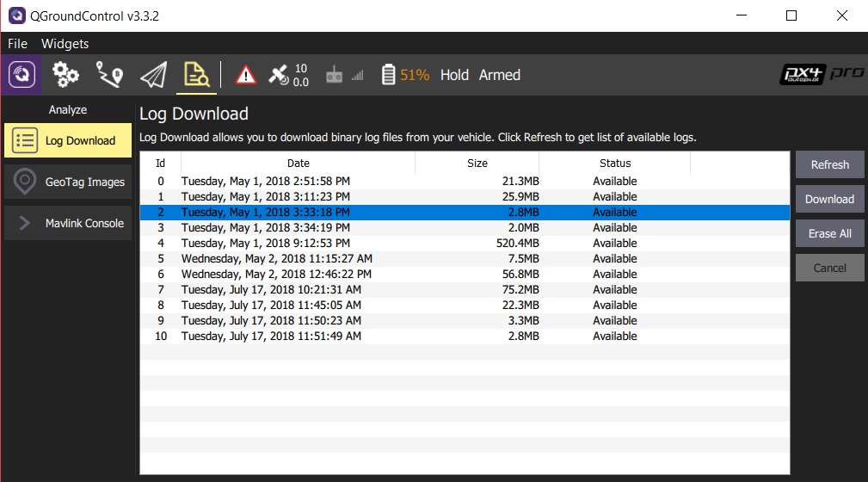Click the Erase All button

click(x=829, y=233)
